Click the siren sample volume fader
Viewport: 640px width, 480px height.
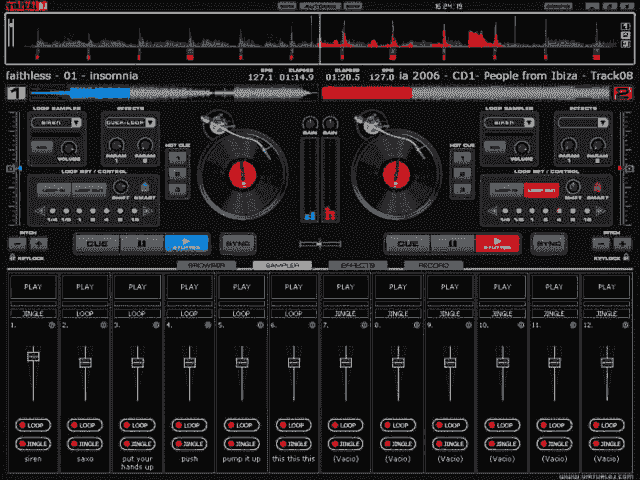[33, 356]
